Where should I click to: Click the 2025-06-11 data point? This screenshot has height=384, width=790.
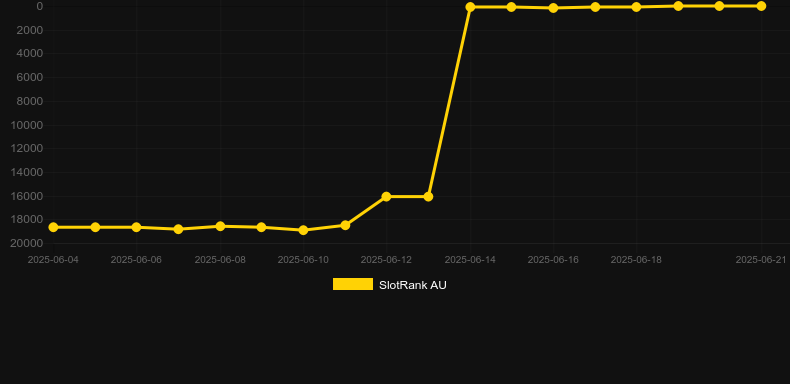345,225
